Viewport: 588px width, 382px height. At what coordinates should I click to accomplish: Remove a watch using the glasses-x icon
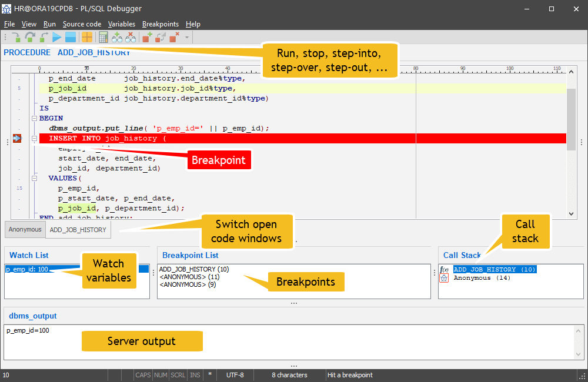click(130, 36)
